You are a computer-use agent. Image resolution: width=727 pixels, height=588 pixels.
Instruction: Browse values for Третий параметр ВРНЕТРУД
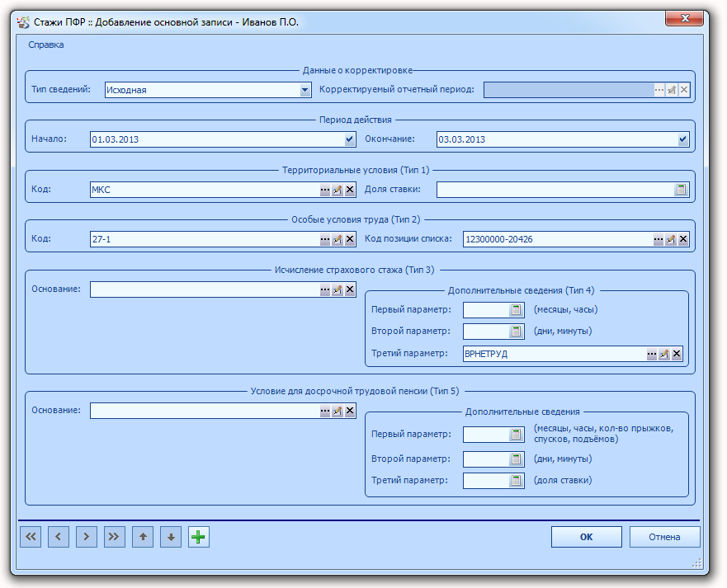pos(651,354)
